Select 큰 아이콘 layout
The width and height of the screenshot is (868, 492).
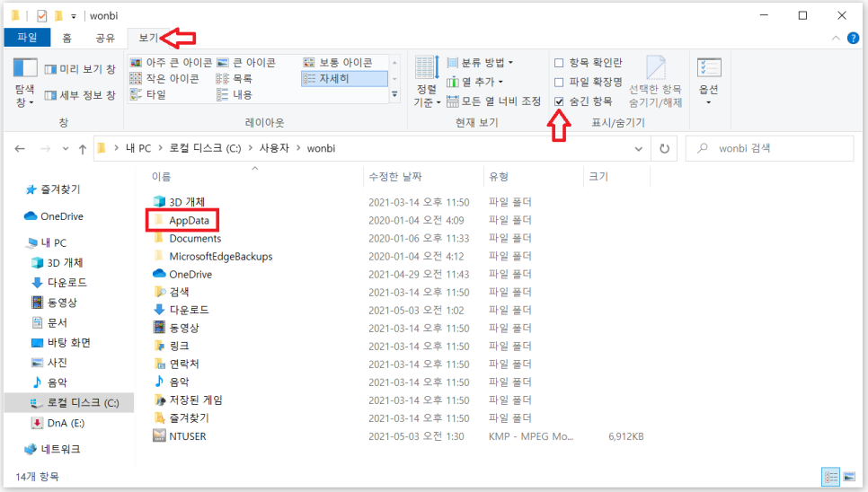(x=246, y=63)
